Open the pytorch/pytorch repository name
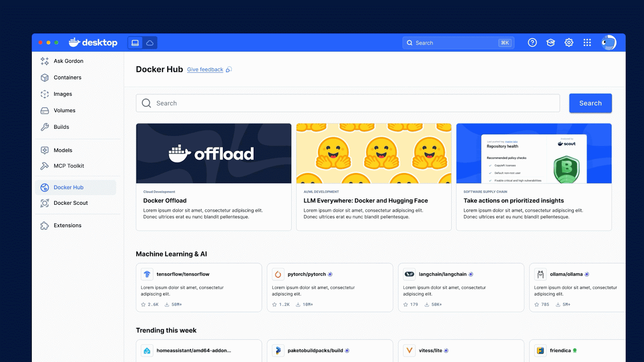Viewport: 644px width, 362px height. pos(307,274)
